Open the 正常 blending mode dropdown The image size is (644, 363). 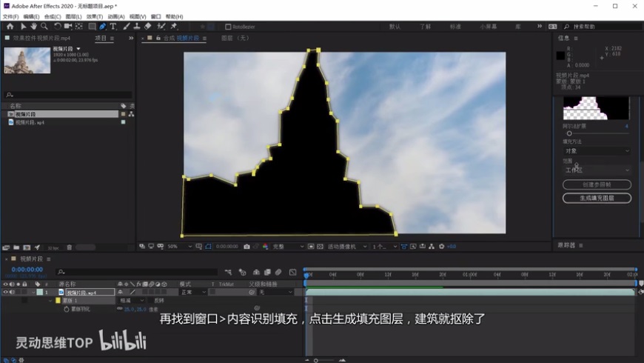pos(193,293)
